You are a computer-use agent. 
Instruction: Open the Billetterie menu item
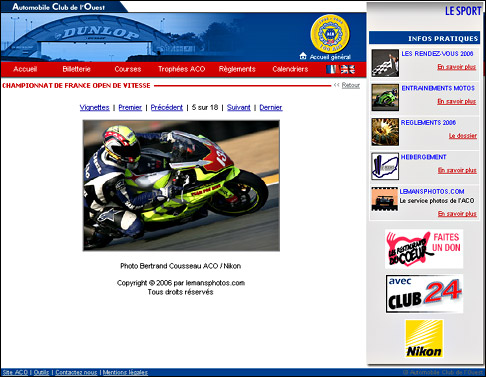point(76,69)
